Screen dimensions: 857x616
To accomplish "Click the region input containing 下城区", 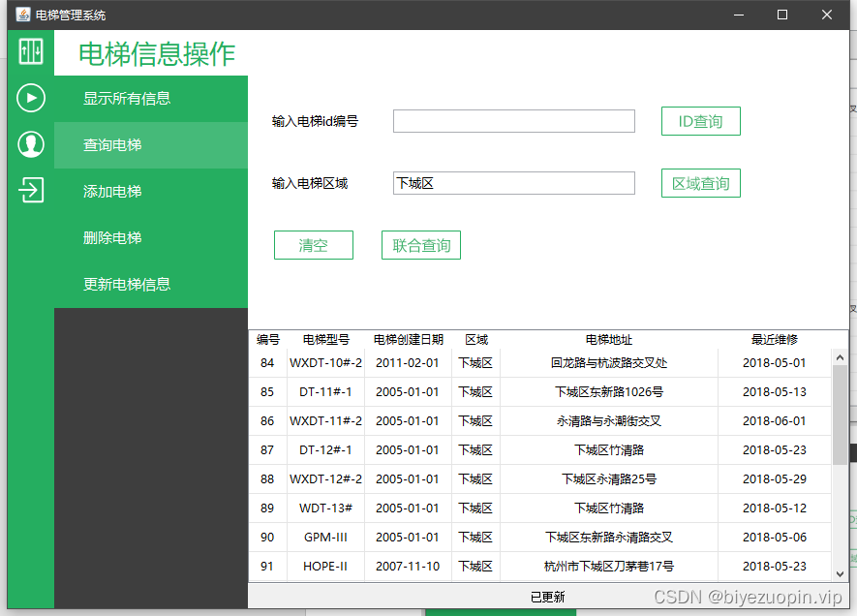I will tap(513, 182).
